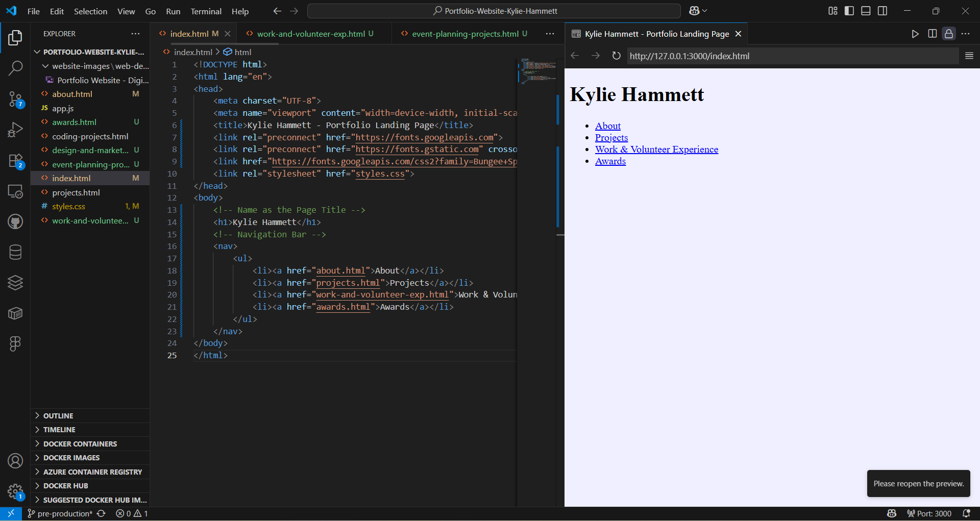Open Explorer views and more actions menu
The image size is (980, 521).
[135, 34]
